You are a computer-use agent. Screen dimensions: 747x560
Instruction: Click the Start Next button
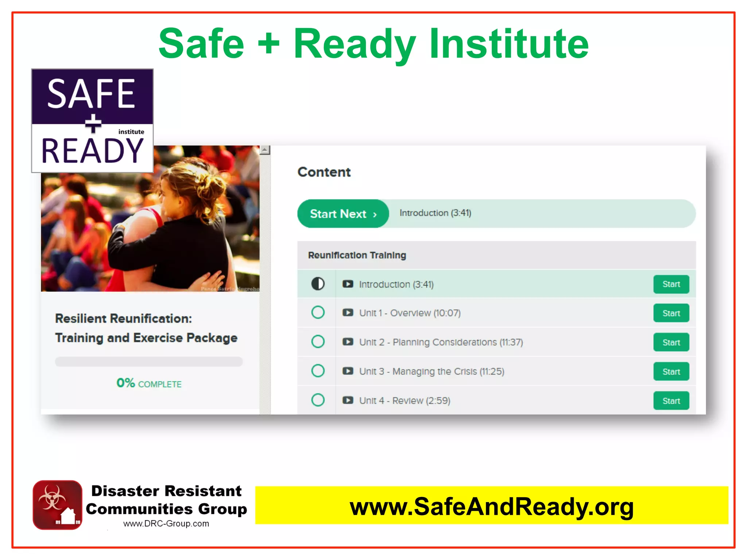343,214
